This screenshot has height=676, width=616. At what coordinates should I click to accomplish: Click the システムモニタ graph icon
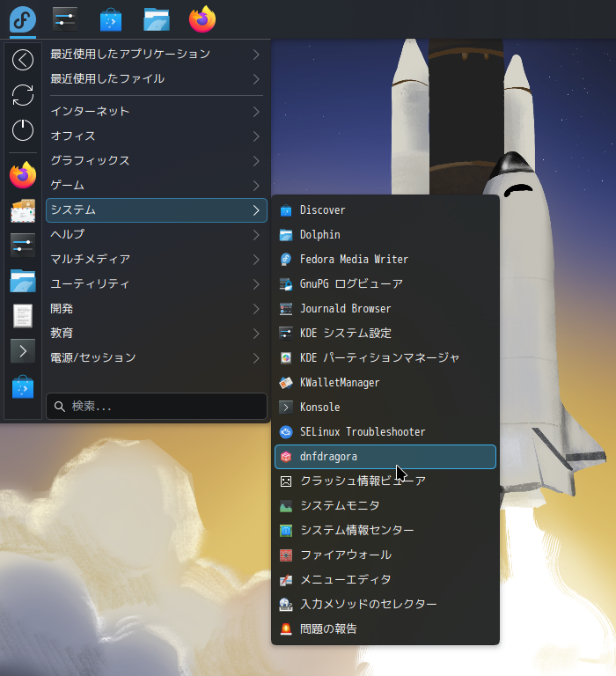tap(286, 506)
